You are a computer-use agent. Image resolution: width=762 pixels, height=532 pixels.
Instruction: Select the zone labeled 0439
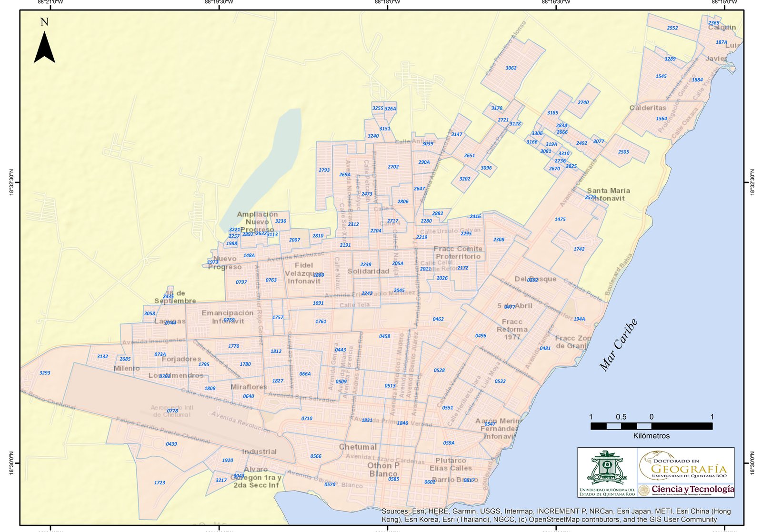click(171, 444)
